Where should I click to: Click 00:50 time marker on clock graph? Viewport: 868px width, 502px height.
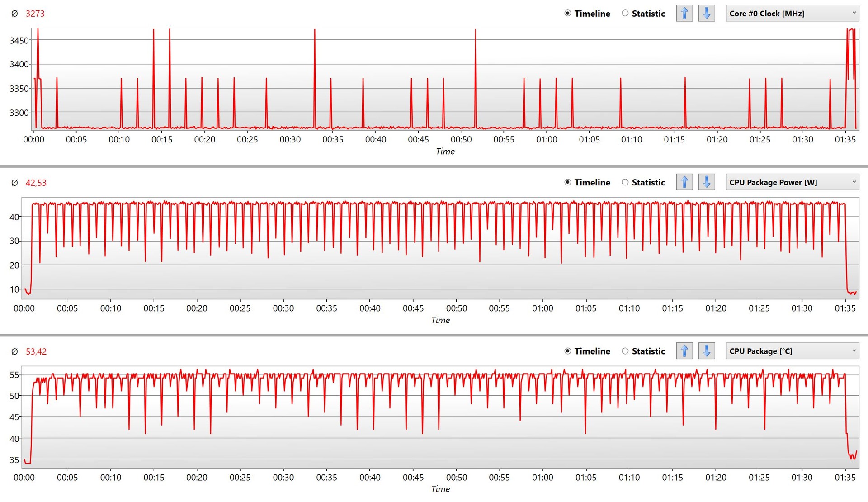[461, 139]
